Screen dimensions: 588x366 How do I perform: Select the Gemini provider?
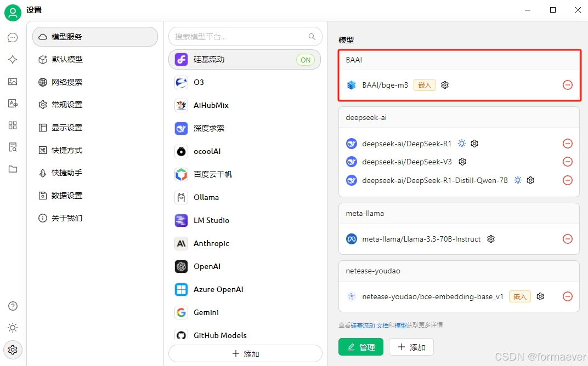pyautogui.click(x=245, y=312)
